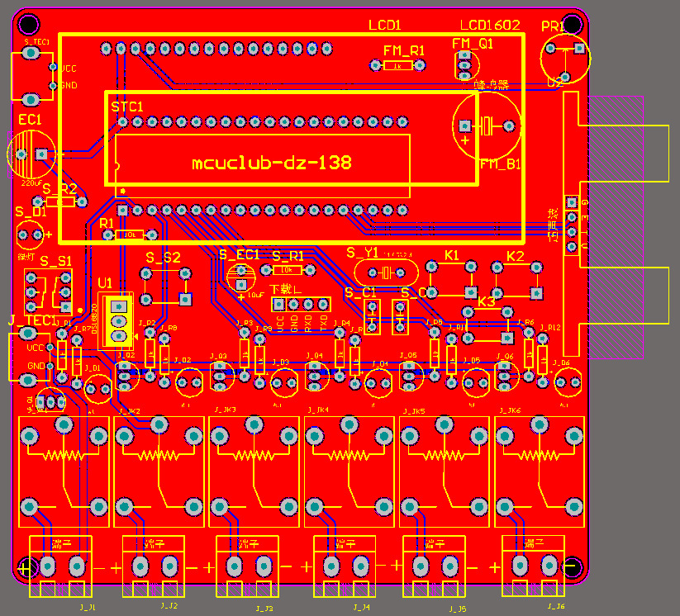Select terminal block J_J6
This screenshot has height=616, width=680.
(x=534, y=566)
